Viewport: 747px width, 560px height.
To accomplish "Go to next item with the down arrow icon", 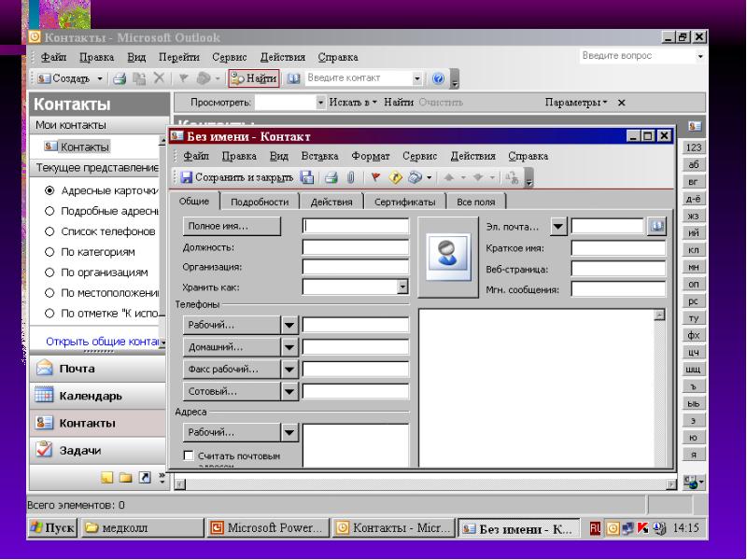I will (478, 177).
